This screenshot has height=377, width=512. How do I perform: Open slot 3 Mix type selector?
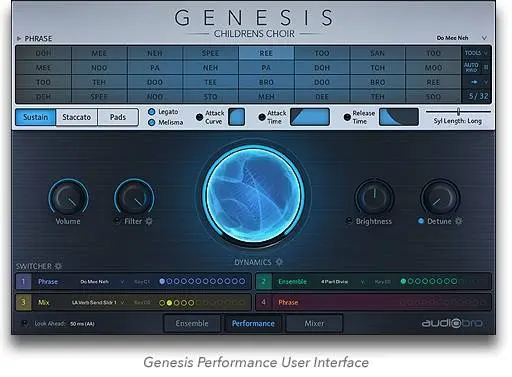click(x=44, y=302)
